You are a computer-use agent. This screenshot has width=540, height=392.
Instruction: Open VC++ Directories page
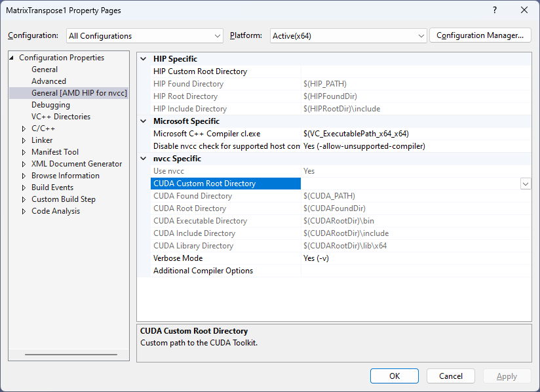coord(61,117)
